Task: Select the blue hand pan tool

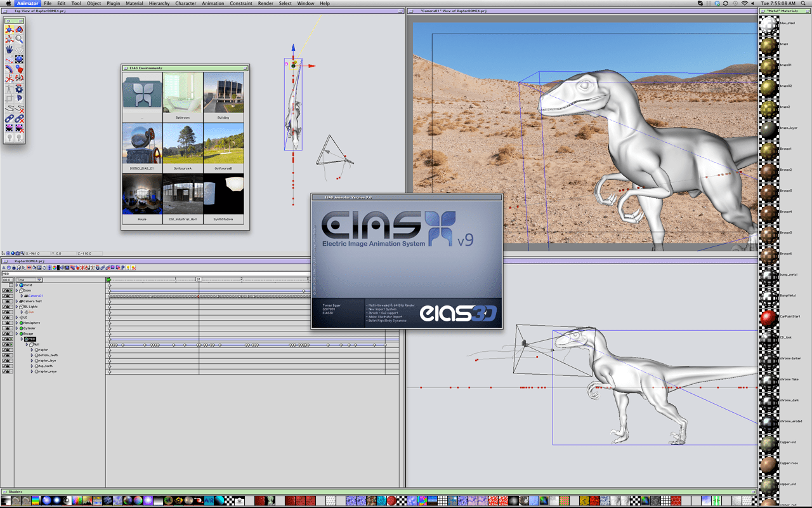Action: tap(10, 49)
